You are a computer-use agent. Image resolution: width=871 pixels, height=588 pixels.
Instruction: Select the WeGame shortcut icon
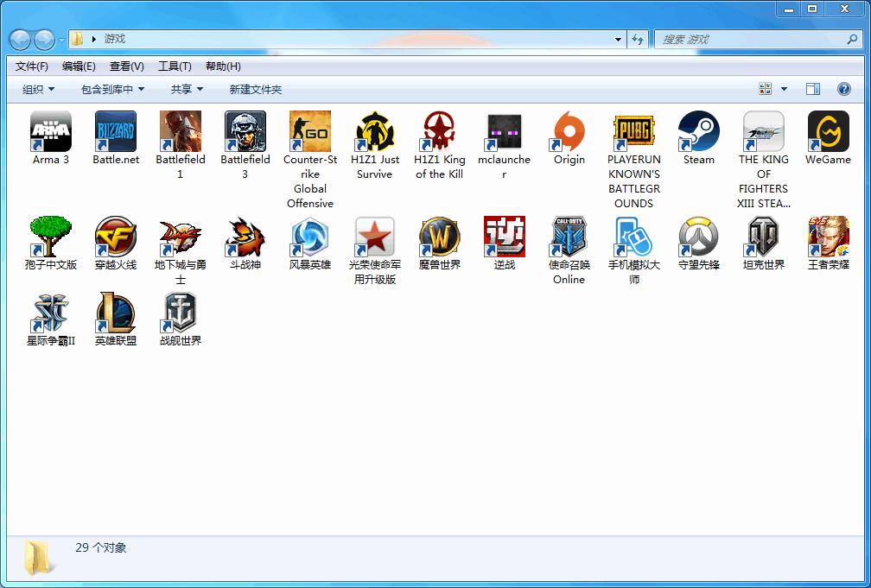coord(828,132)
